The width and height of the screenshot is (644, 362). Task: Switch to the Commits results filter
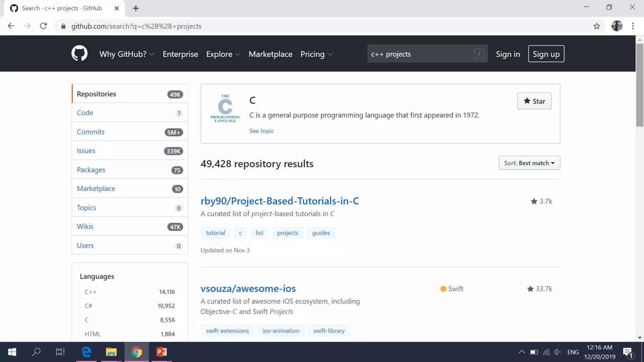(x=91, y=132)
